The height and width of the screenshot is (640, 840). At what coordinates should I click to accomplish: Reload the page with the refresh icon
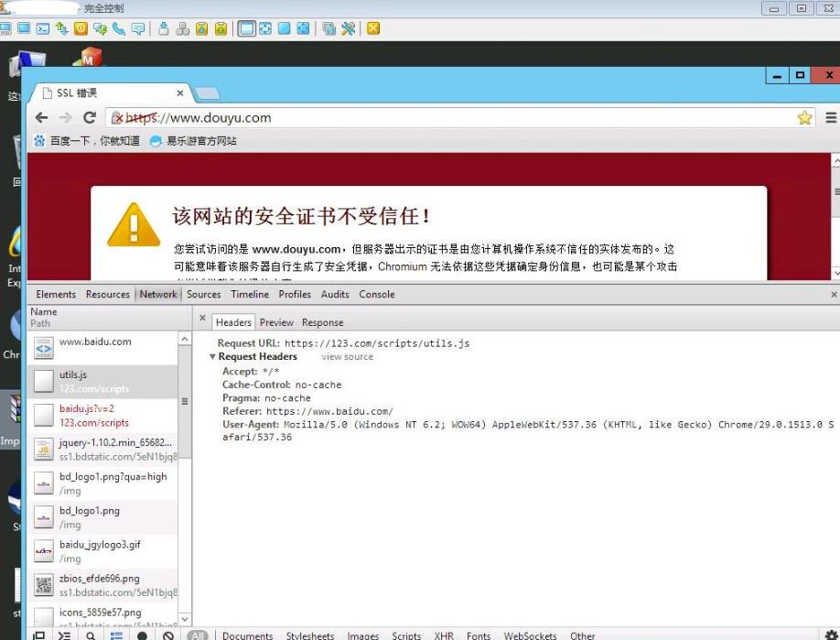90,117
